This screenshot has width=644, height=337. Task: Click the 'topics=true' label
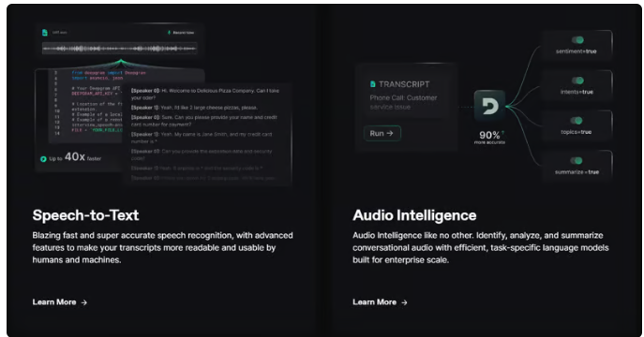pyautogui.click(x=576, y=132)
